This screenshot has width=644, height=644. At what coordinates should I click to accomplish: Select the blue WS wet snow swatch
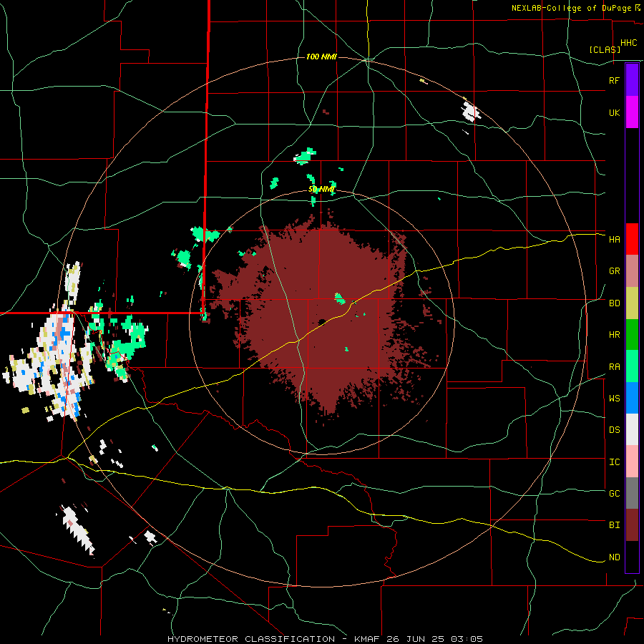(632, 398)
